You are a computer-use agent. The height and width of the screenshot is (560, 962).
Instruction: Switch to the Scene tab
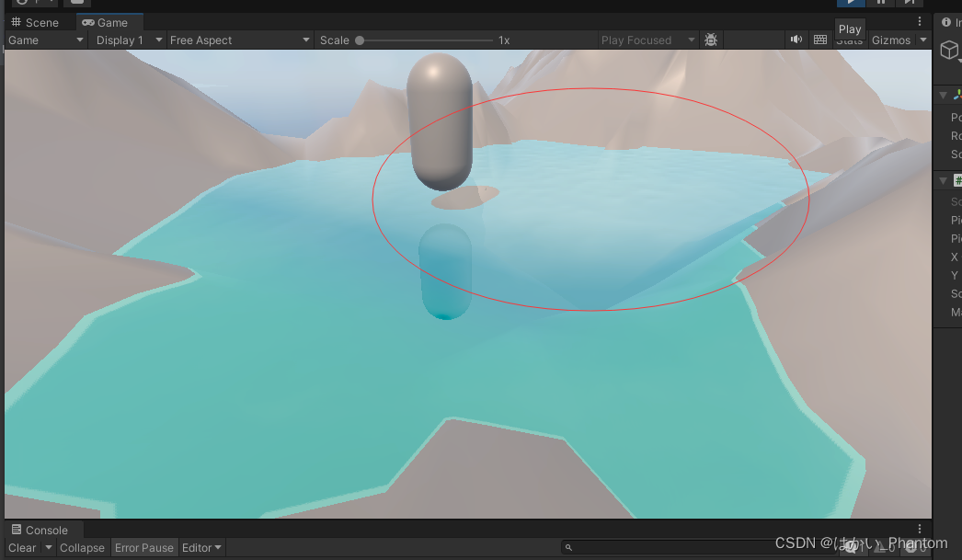[35, 23]
